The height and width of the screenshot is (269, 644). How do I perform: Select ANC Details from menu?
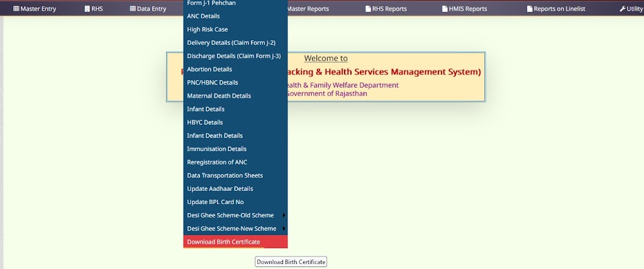coord(203,16)
